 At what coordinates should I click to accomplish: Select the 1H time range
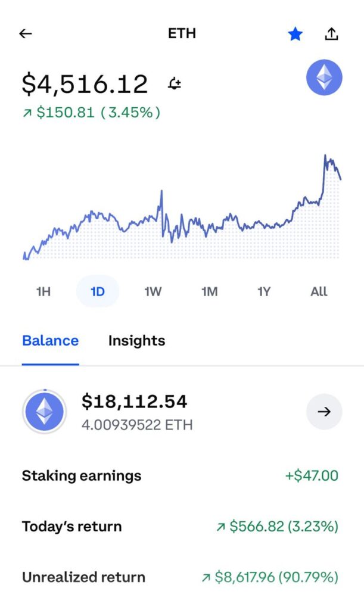pos(43,291)
